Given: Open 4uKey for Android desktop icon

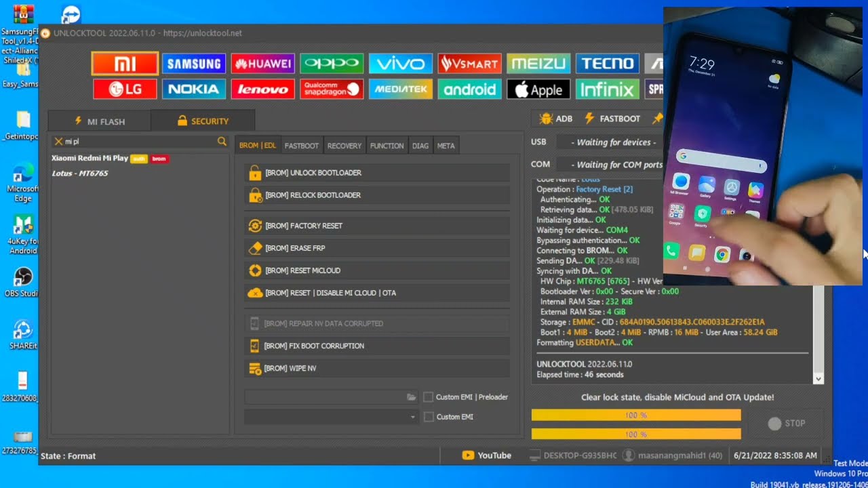Looking at the screenshot, I should [22, 234].
